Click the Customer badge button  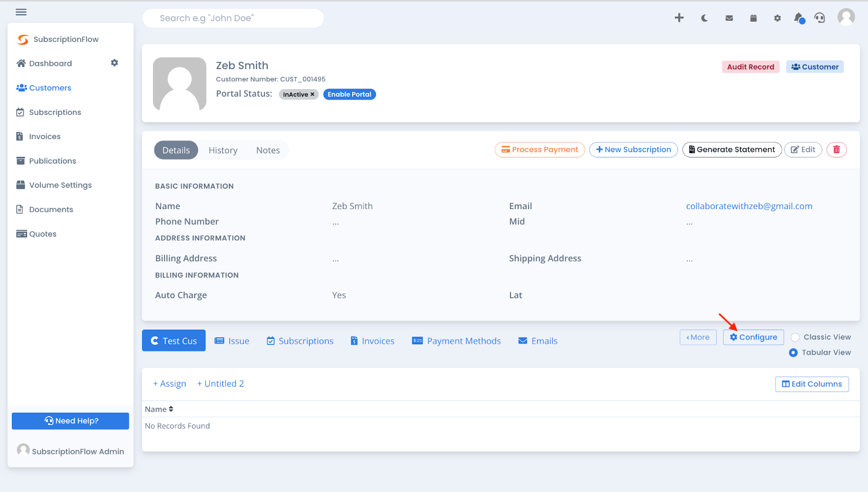[x=815, y=67]
